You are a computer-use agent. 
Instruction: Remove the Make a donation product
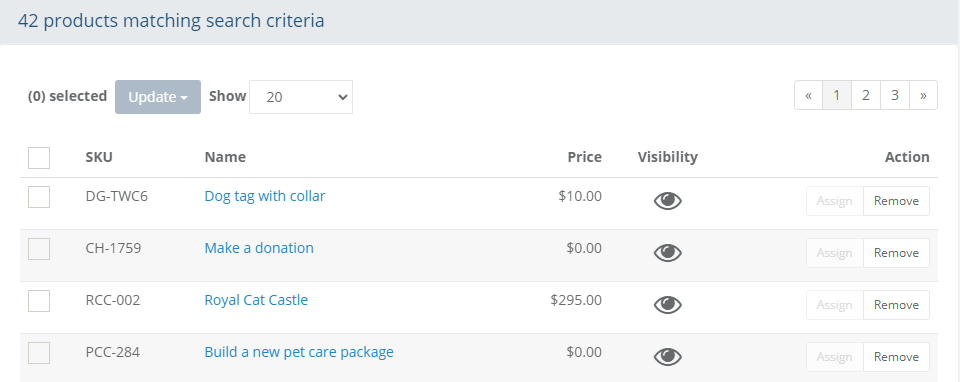[896, 253]
